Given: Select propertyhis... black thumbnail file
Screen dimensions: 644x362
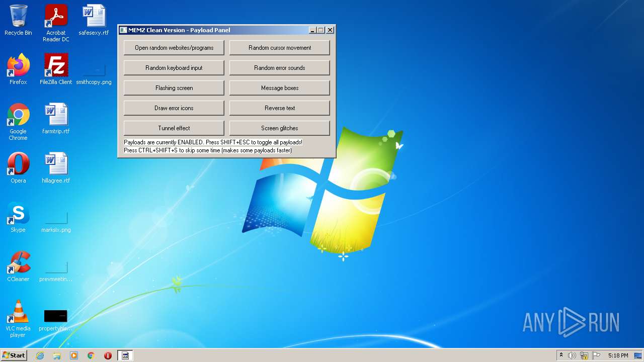Looking at the screenshot, I should coord(56,321).
